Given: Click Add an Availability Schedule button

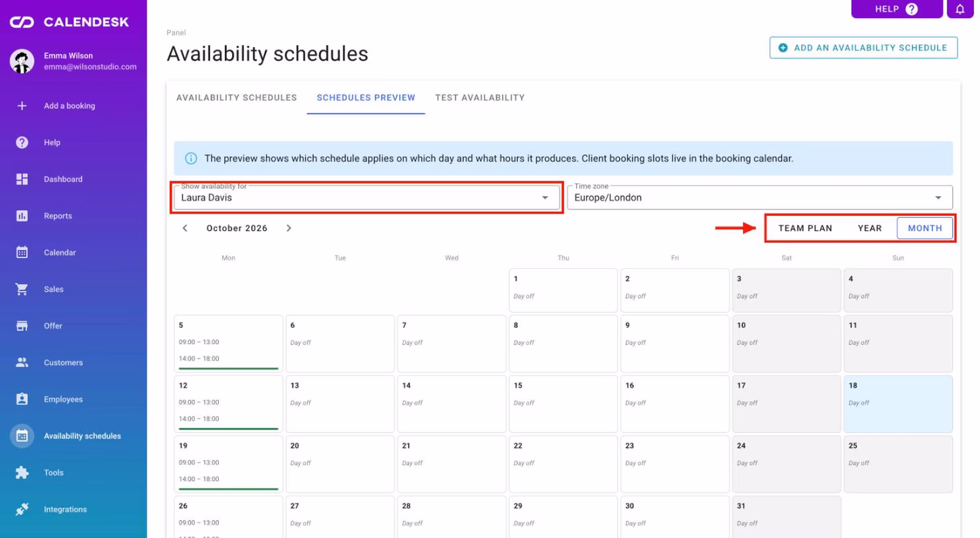Looking at the screenshot, I should (863, 48).
